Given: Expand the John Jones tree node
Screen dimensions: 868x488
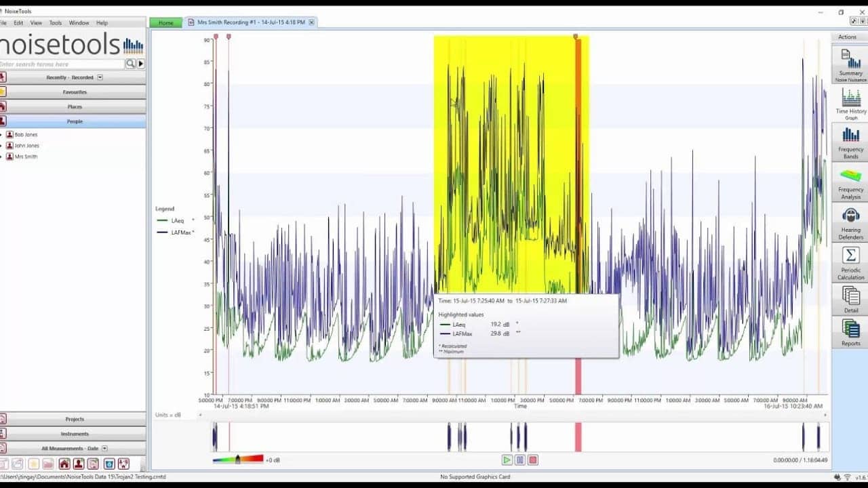Looking at the screenshot, I should pos(1,146).
